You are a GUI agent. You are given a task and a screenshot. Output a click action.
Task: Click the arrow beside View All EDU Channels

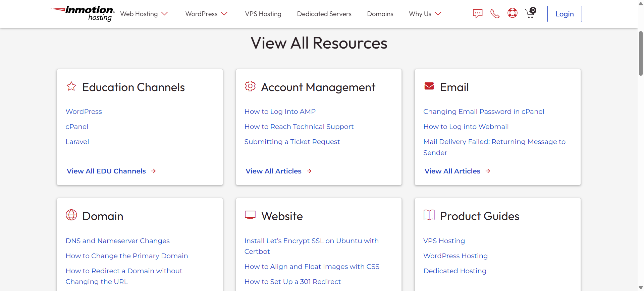point(154,171)
